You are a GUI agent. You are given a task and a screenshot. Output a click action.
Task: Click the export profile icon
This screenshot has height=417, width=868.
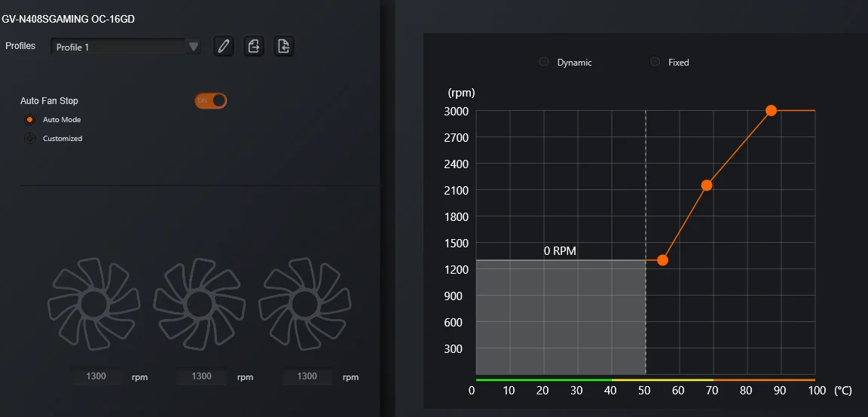coord(254,47)
